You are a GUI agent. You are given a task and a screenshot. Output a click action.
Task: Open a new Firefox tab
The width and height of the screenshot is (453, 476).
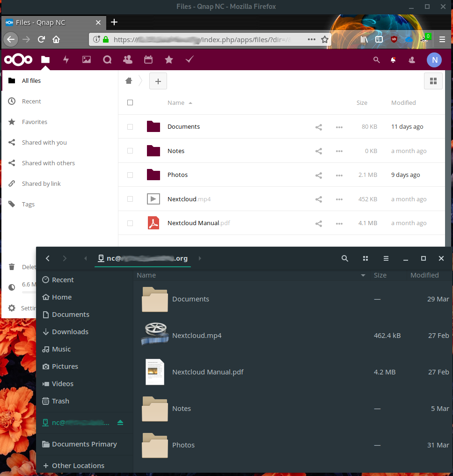(x=114, y=22)
